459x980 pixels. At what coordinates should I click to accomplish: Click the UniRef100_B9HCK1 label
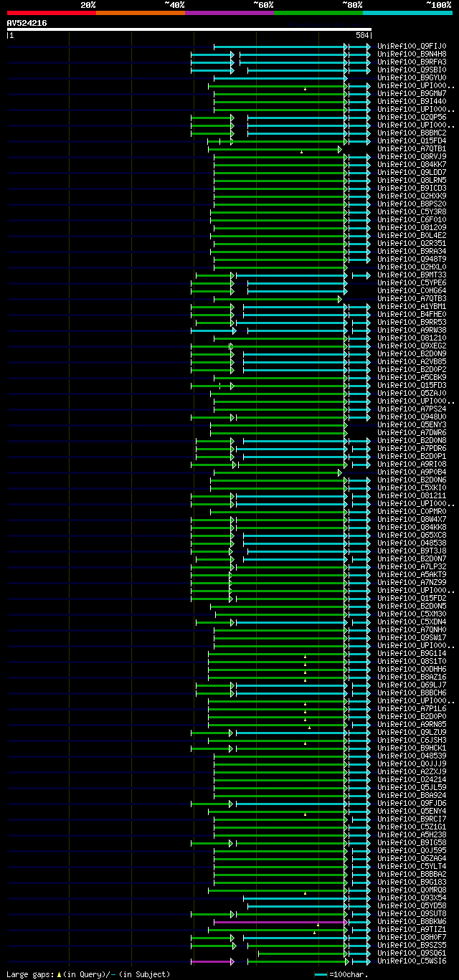tap(411, 748)
